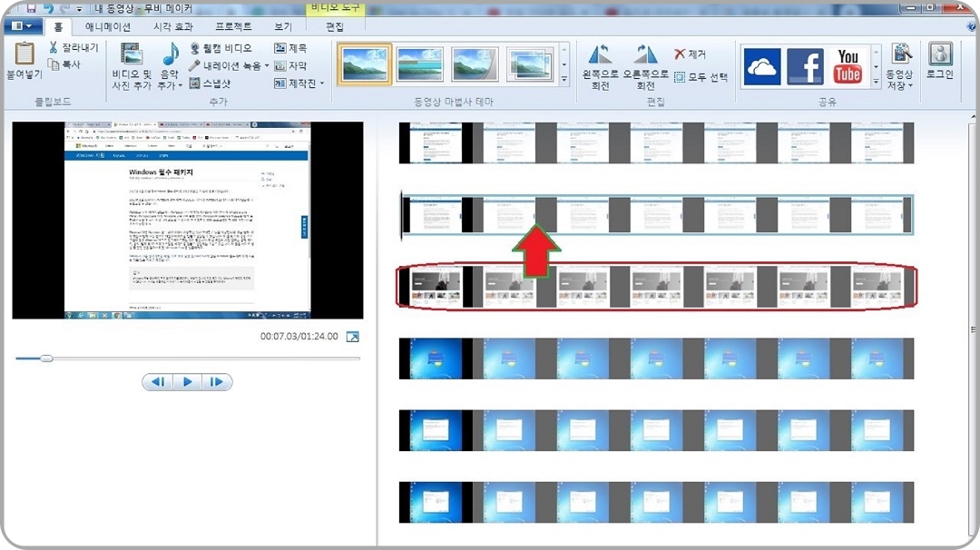980x550 pixels.
Task: Share the movie to YouTube
Action: click(x=848, y=66)
